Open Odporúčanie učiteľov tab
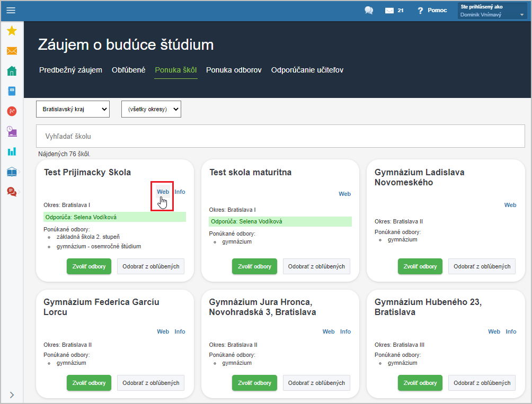 (x=307, y=70)
